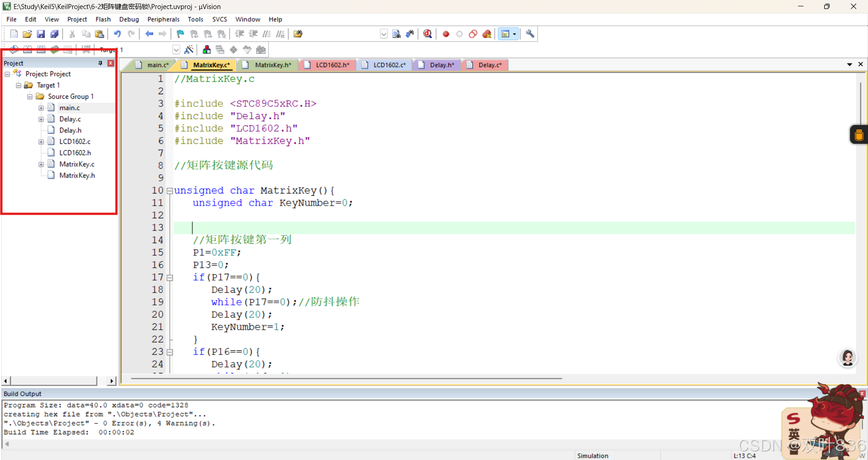
Task: Expand the MatrixKey.c file node
Action: (x=41, y=164)
